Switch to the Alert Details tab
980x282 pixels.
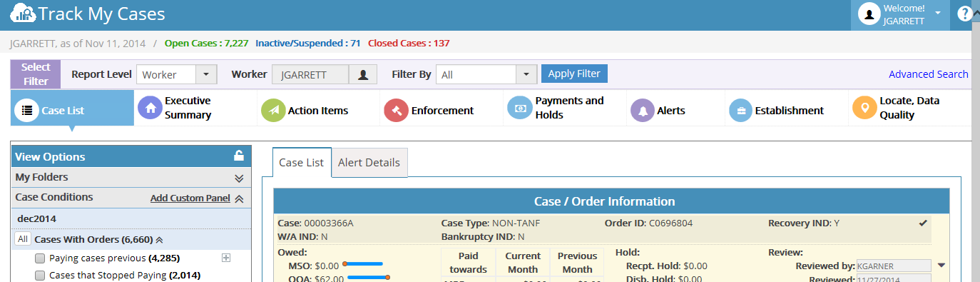369,163
